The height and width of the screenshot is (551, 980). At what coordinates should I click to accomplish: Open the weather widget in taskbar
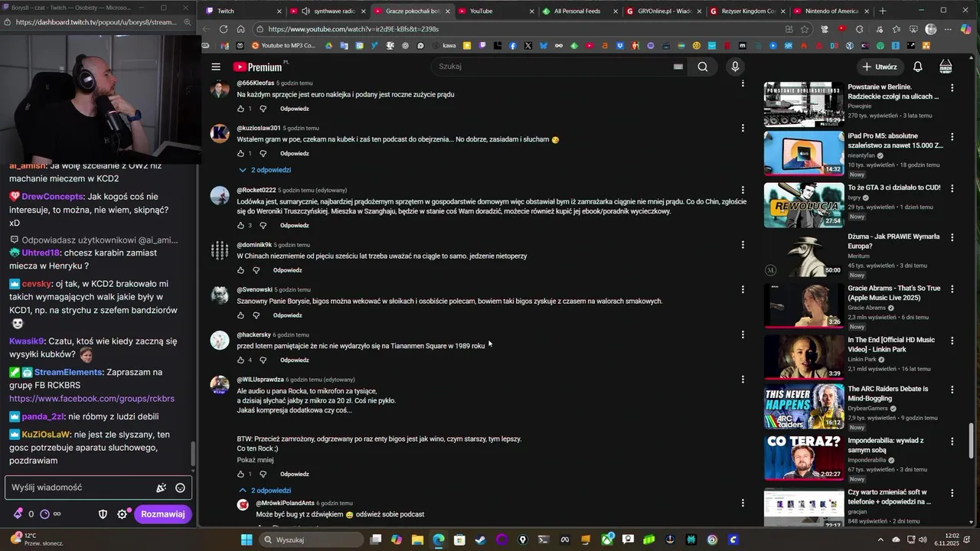pyautogui.click(x=38, y=540)
